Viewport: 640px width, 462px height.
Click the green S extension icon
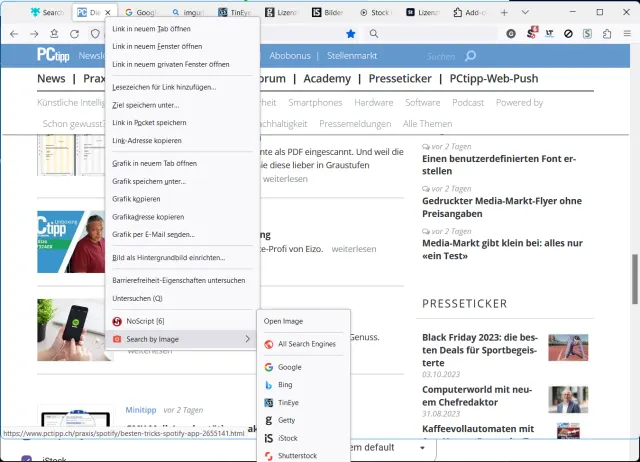587,34
